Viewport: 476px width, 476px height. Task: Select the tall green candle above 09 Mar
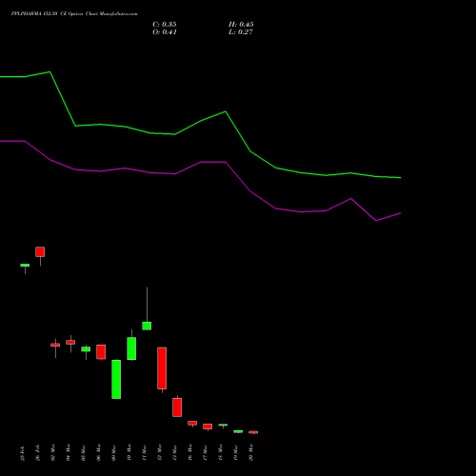pyautogui.click(x=116, y=379)
